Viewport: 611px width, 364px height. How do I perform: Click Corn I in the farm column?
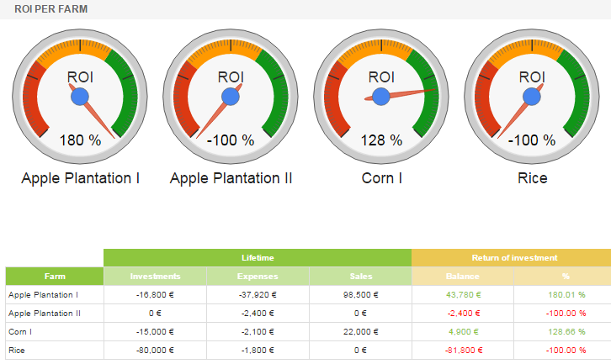[20, 331]
